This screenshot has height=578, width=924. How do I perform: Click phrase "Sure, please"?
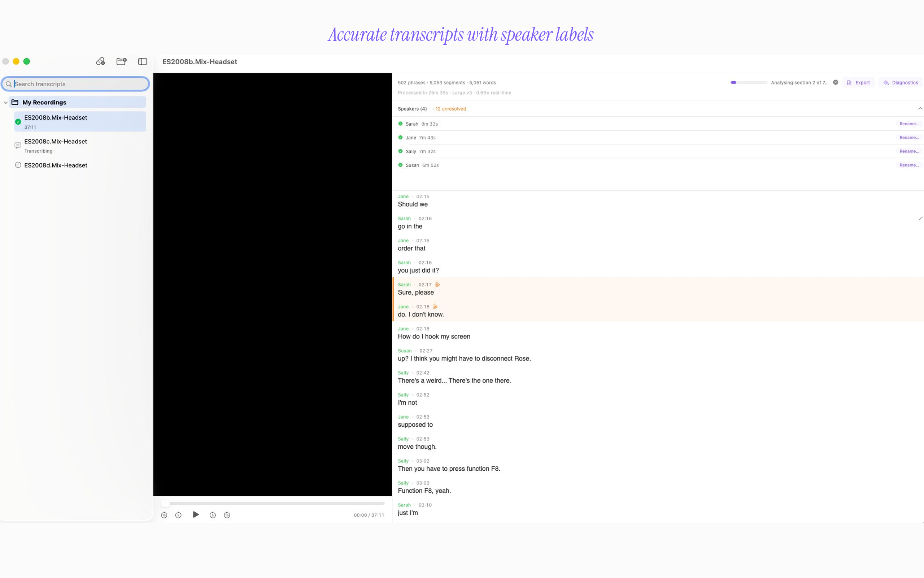(416, 293)
